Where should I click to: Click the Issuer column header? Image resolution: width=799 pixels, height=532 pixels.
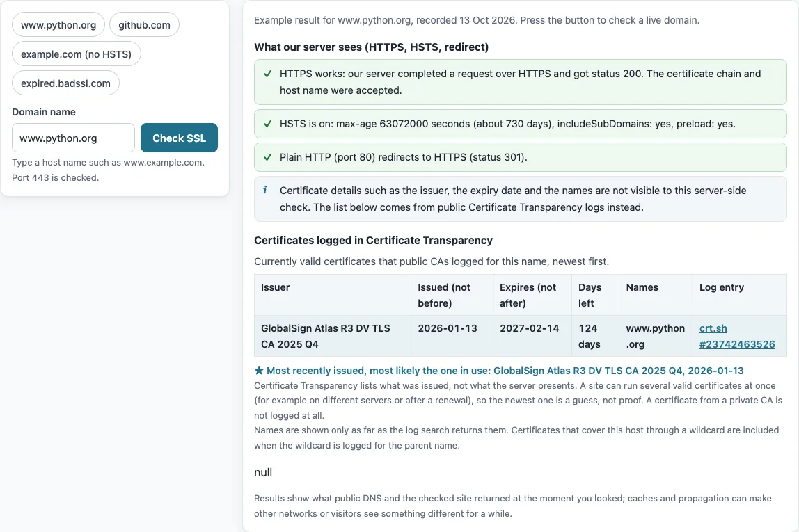pyautogui.click(x=333, y=295)
